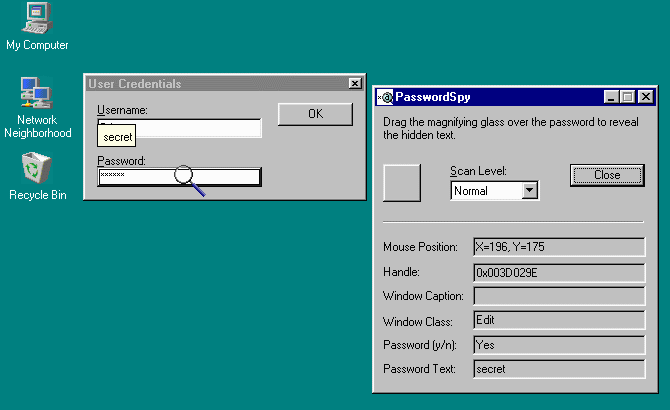The width and height of the screenshot is (670, 410).
Task: Click the Username text field
Action: [200, 128]
